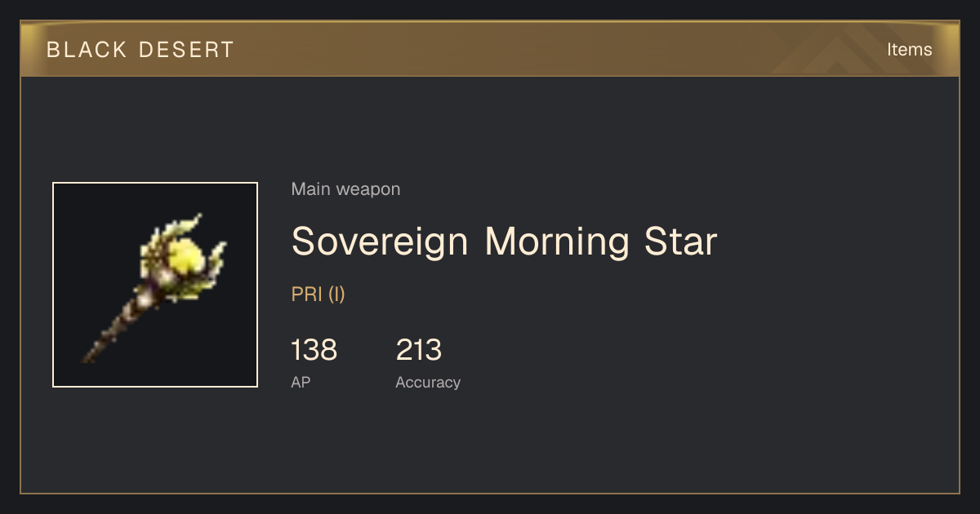
Task: Click the 213 accuracy value
Action: (x=419, y=350)
